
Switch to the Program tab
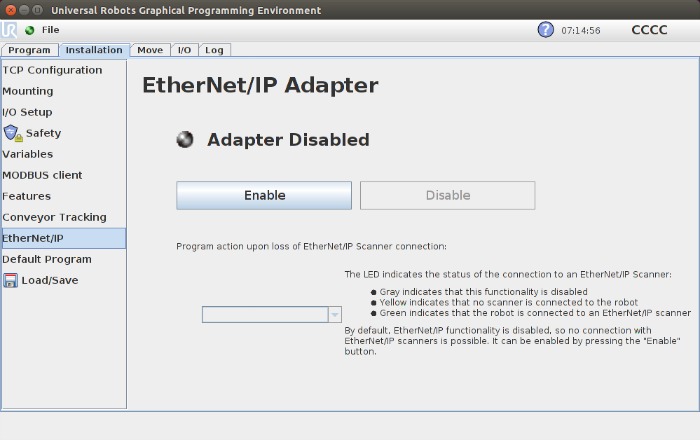[x=29, y=50]
